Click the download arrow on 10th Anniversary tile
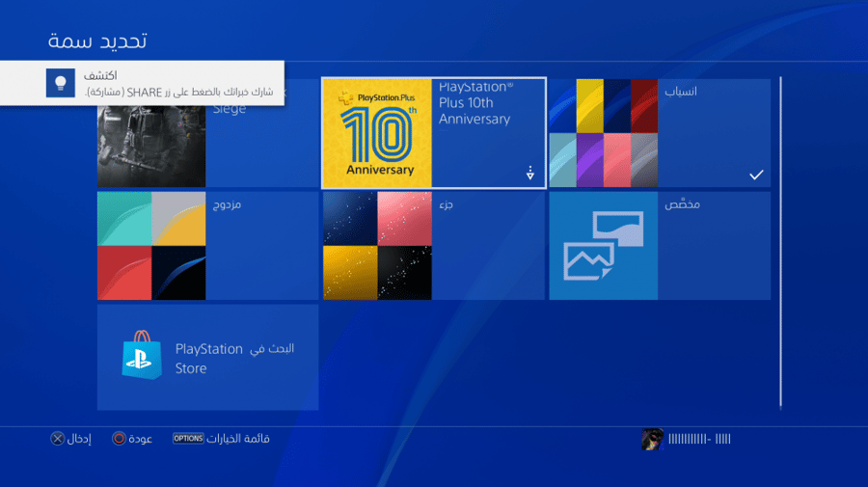 pos(529,173)
